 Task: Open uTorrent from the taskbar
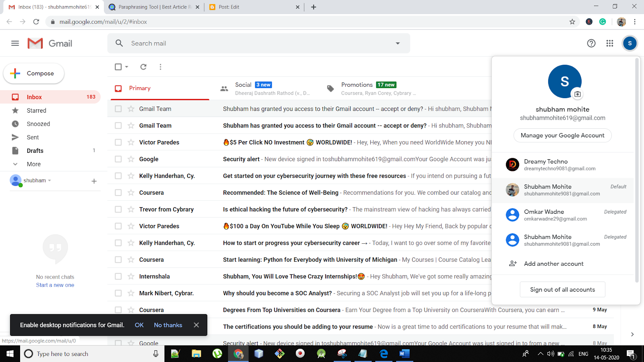pos(217,354)
